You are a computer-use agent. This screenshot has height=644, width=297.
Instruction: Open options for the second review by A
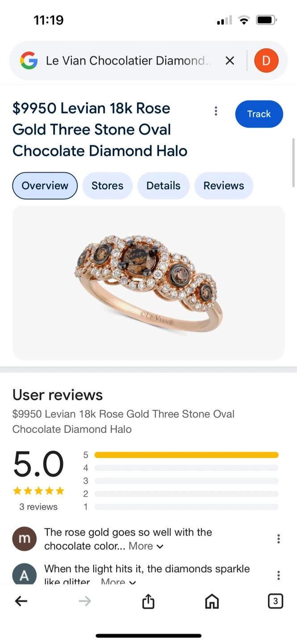coord(278,575)
